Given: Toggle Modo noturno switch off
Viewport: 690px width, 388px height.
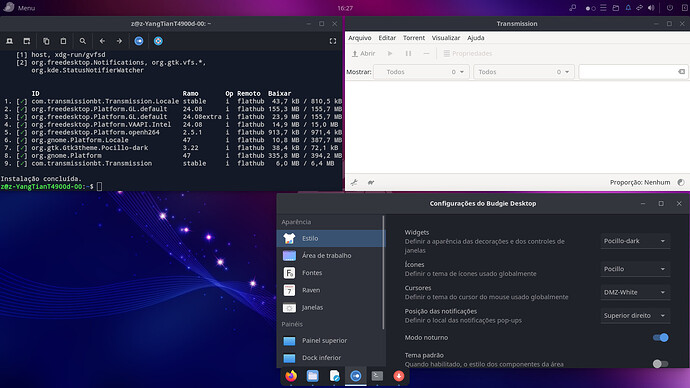Looking at the screenshot, I should click(661, 337).
